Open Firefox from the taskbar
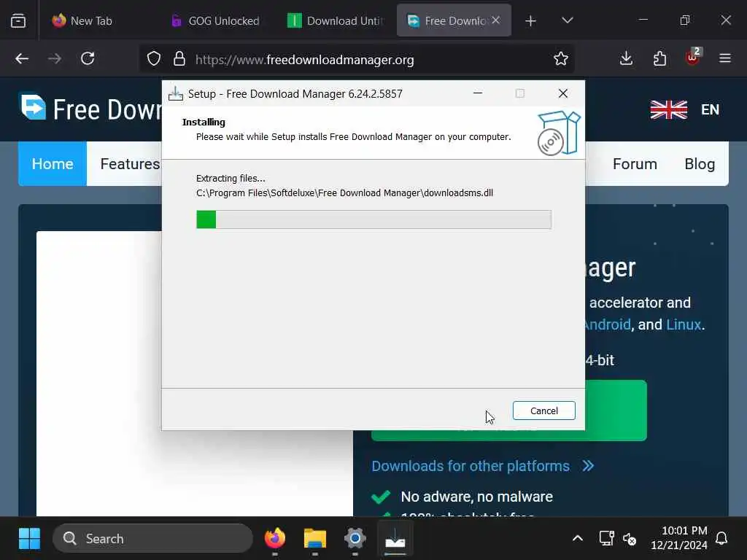Screen dimensions: 747x560 pos(274,539)
